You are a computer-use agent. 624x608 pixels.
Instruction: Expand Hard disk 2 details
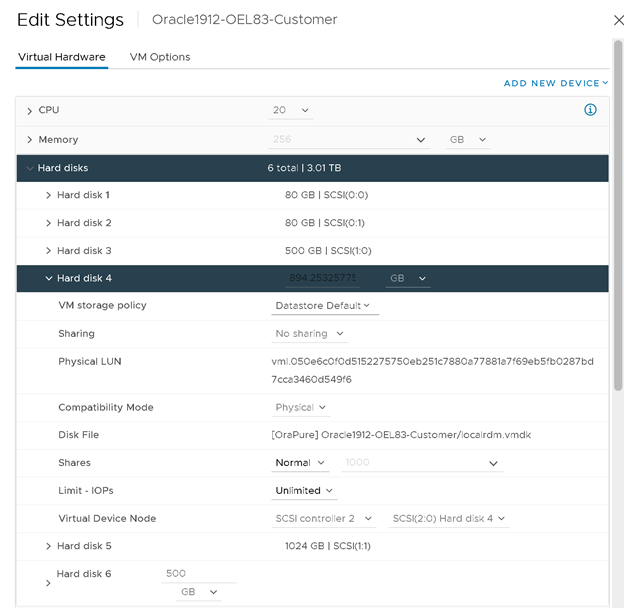[x=48, y=223]
